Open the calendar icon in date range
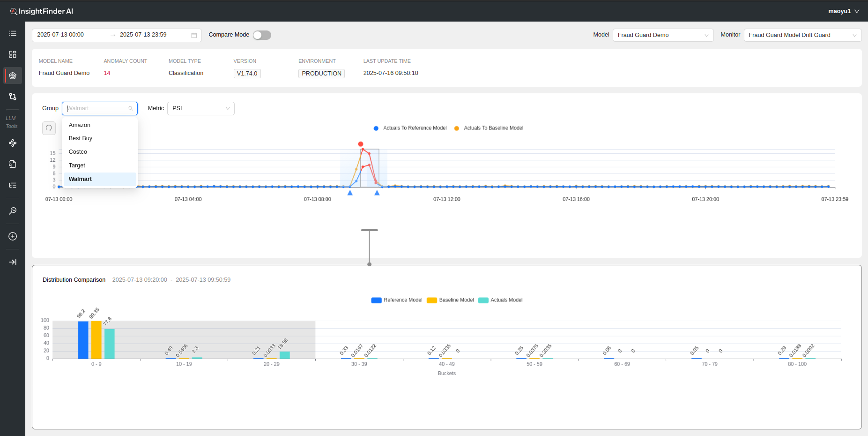 click(x=194, y=35)
